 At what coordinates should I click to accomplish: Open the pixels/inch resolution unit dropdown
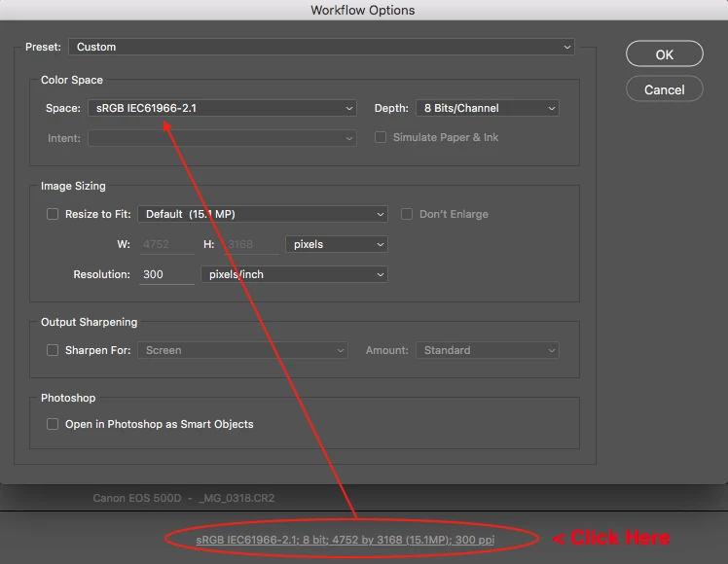(x=294, y=274)
